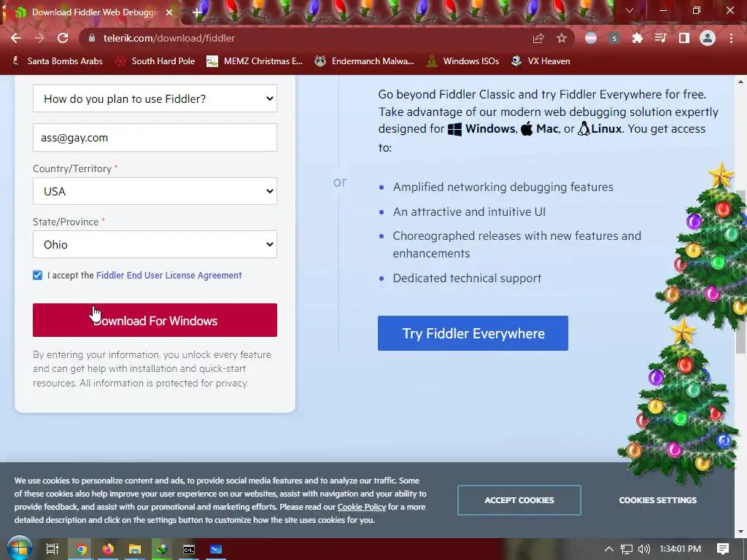747x560 pixels.
Task: Open the Extensions puzzle-piece menu
Action: pos(638,38)
